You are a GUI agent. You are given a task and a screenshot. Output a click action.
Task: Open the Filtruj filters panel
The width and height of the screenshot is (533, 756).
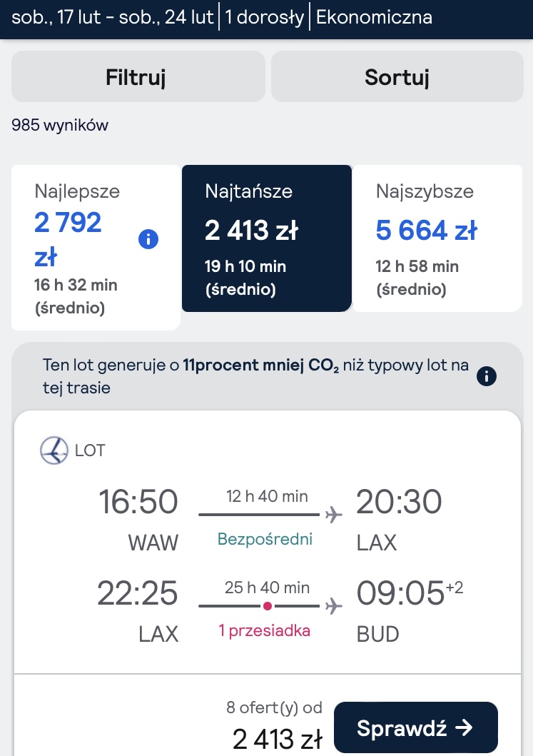click(138, 76)
